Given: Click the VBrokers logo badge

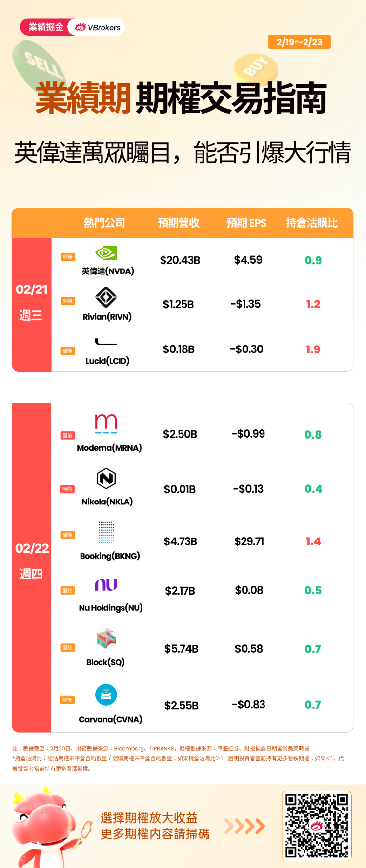Looking at the screenshot, I should [x=98, y=27].
